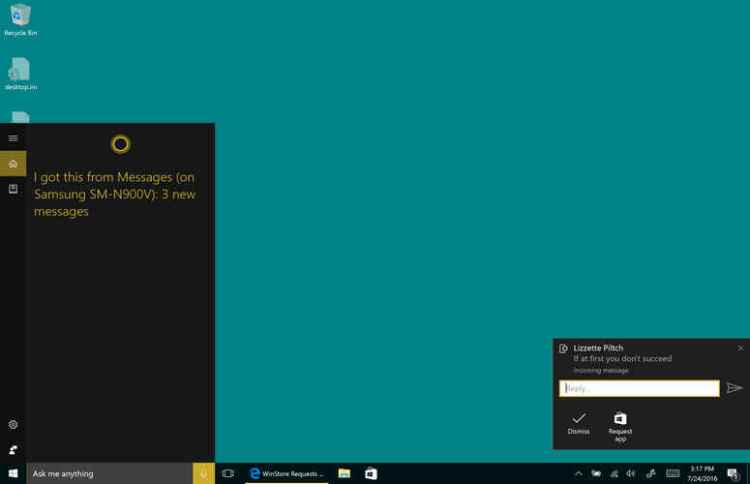Click the Ask me anything search box

tap(109, 473)
